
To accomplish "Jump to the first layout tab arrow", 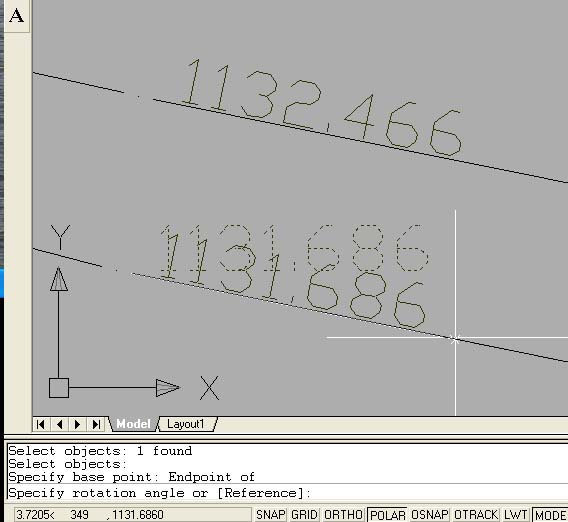I will [41, 424].
